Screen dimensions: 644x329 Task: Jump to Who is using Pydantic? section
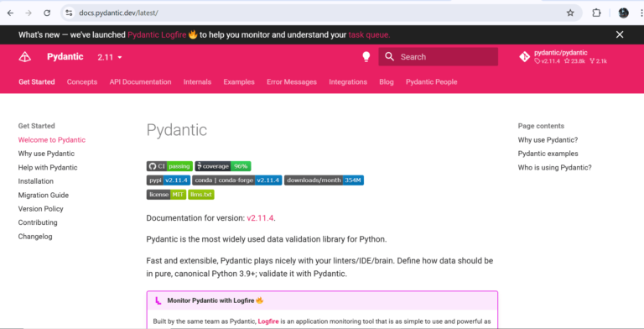(555, 167)
